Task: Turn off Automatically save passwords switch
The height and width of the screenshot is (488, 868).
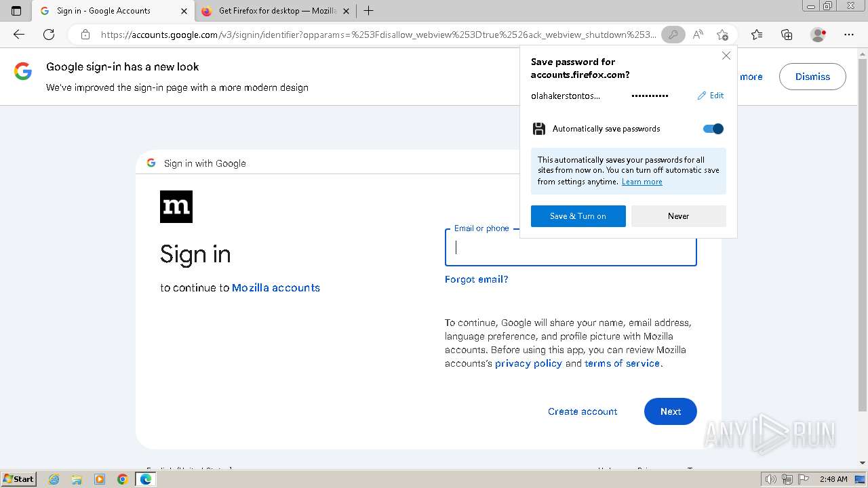Action: [x=713, y=129]
